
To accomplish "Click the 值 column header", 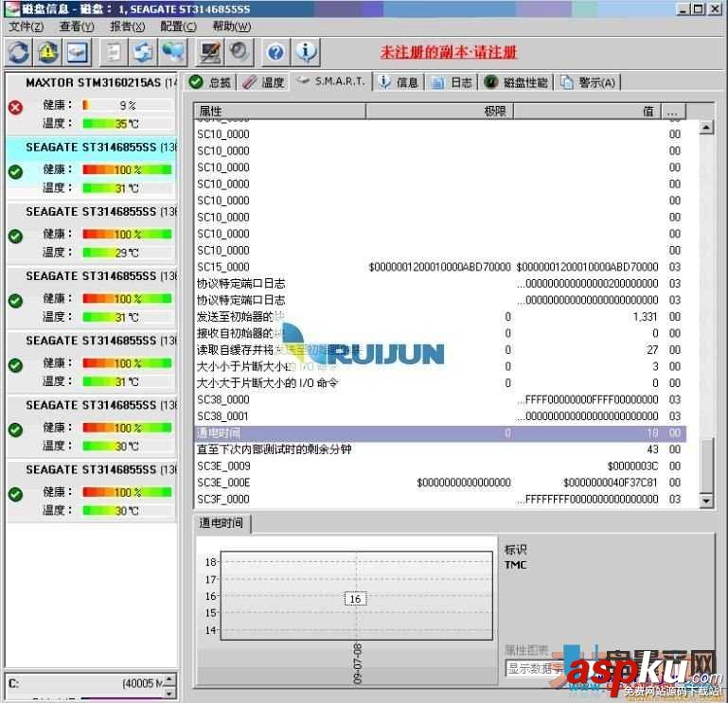I will tap(586, 112).
